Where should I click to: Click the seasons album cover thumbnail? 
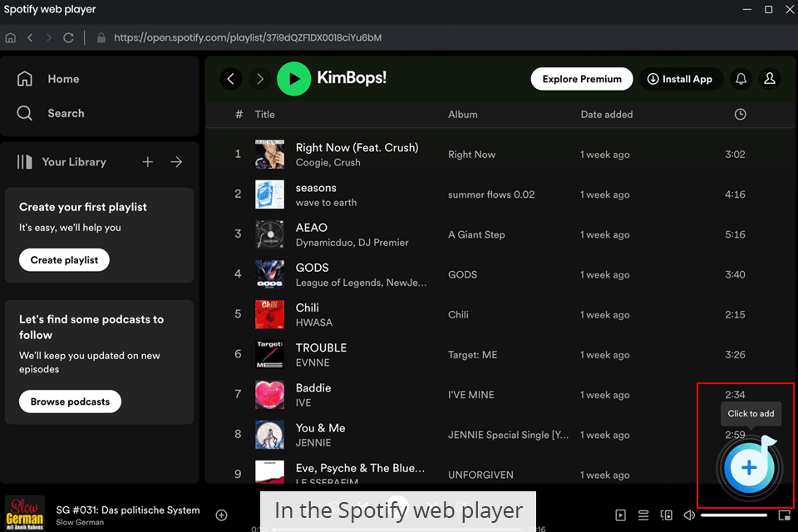coord(269,194)
